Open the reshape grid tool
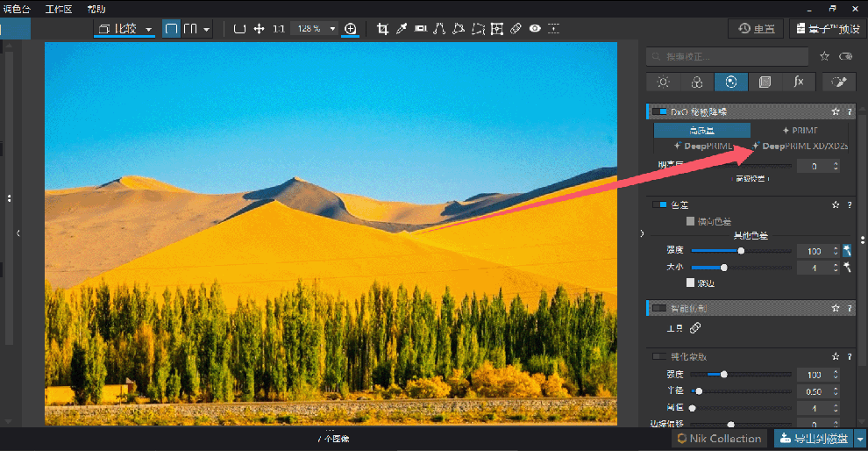The width and height of the screenshot is (868, 451). click(x=497, y=29)
